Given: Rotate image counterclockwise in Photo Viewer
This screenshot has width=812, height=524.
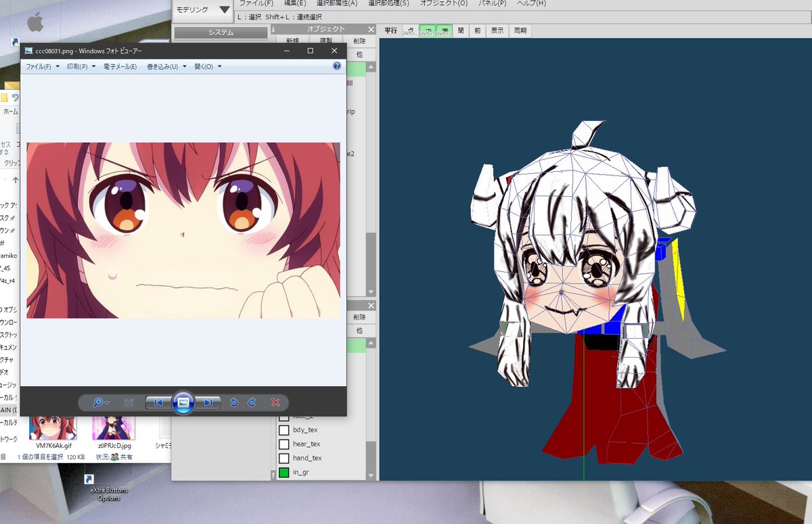Looking at the screenshot, I should 234,402.
